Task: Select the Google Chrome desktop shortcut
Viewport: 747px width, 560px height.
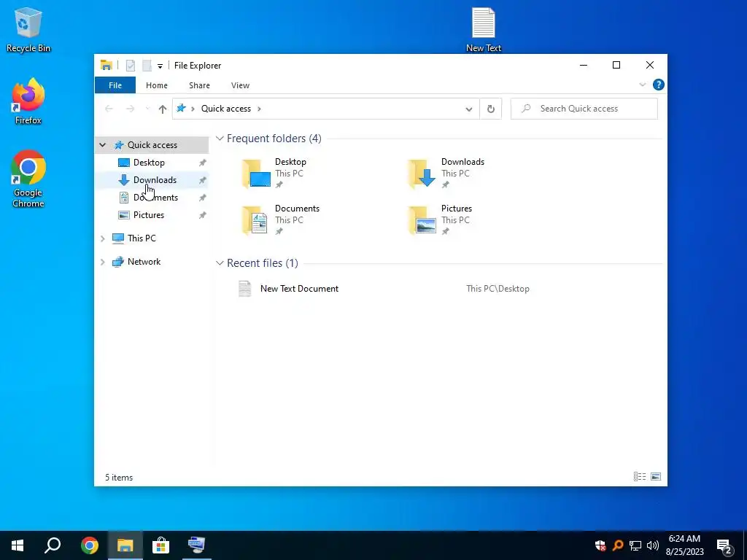Action: [x=28, y=179]
